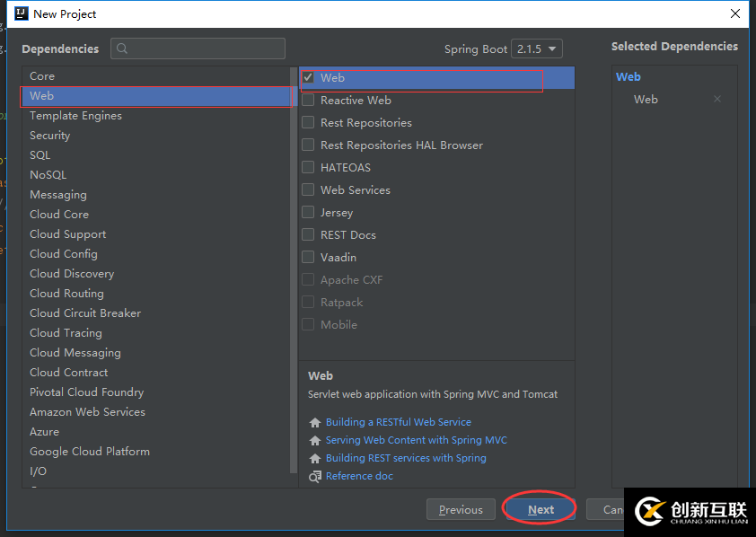Choose the SQL dependency category
756x537 pixels.
click(40, 155)
